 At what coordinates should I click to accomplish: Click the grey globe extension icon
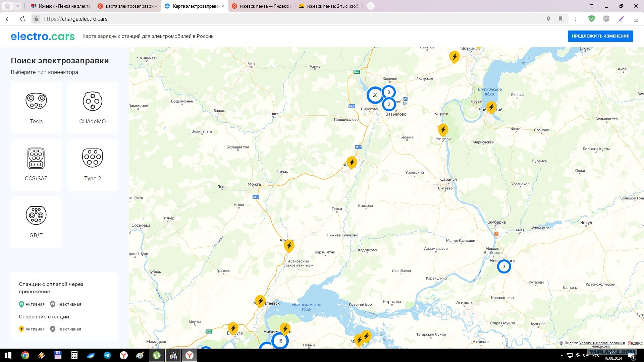click(606, 19)
